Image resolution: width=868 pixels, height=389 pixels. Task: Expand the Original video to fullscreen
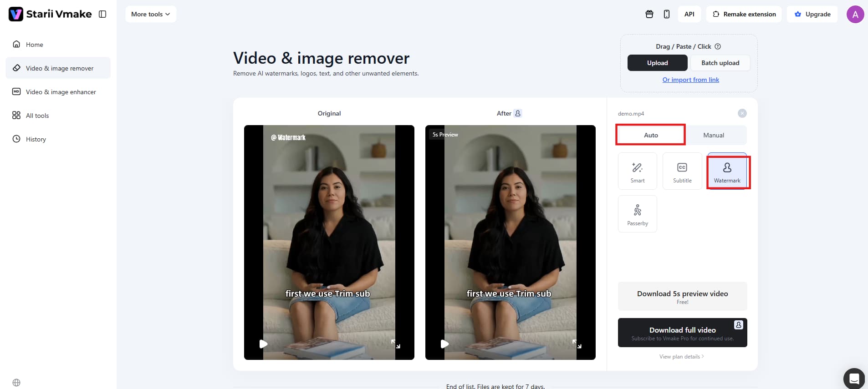pyautogui.click(x=396, y=344)
